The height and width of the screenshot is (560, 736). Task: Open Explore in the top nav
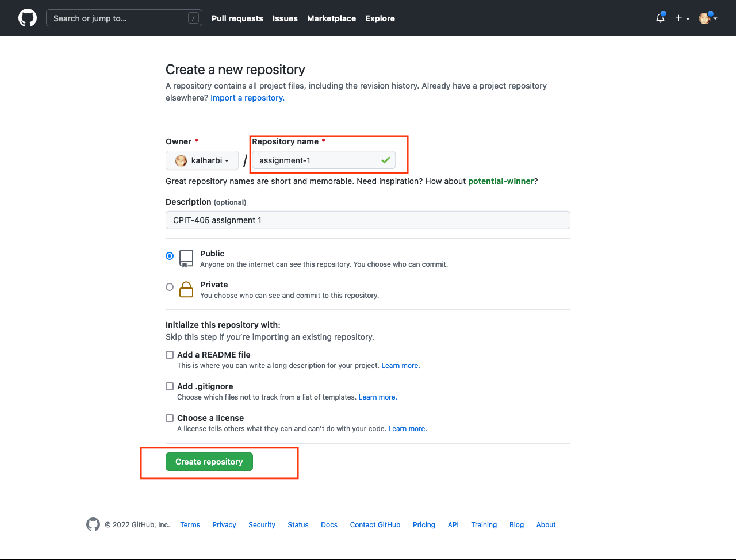click(380, 18)
